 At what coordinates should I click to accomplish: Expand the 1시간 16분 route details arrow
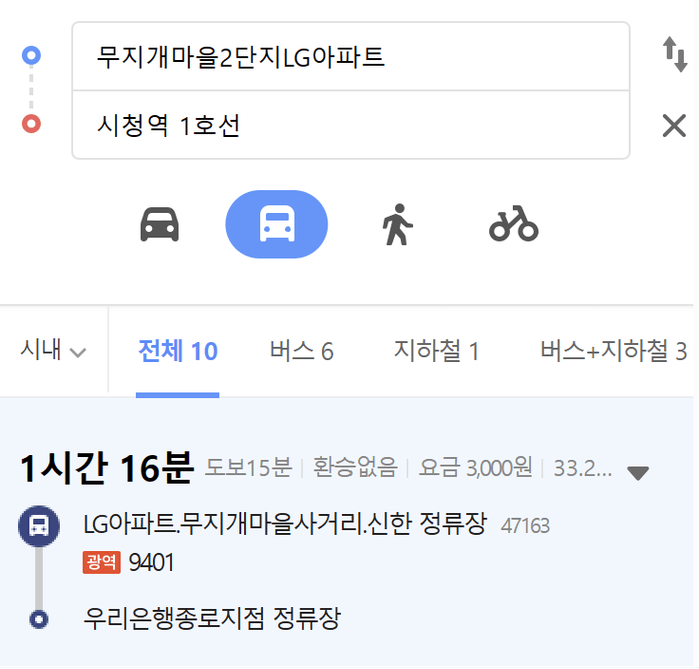[x=637, y=472]
